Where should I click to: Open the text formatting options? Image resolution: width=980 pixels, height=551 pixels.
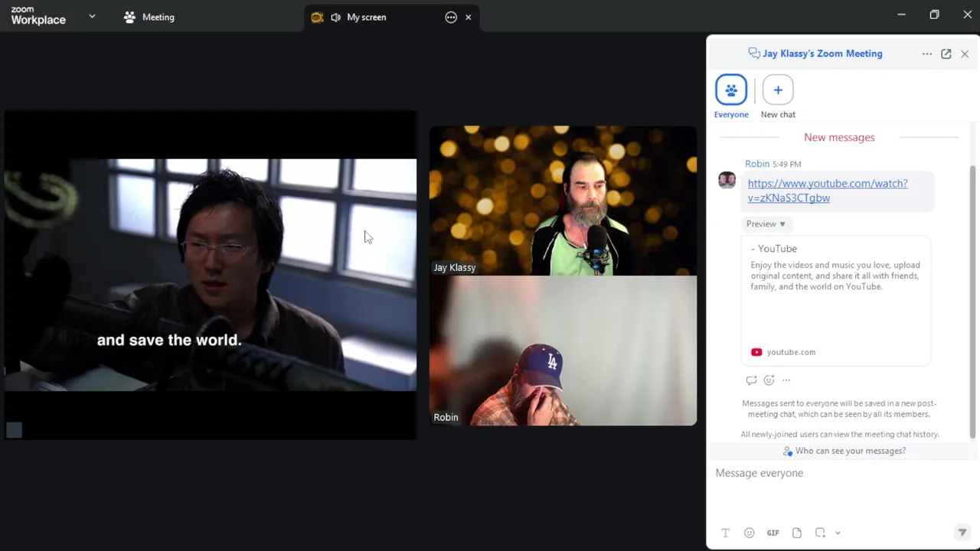pyautogui.click(x=725, y=533)
